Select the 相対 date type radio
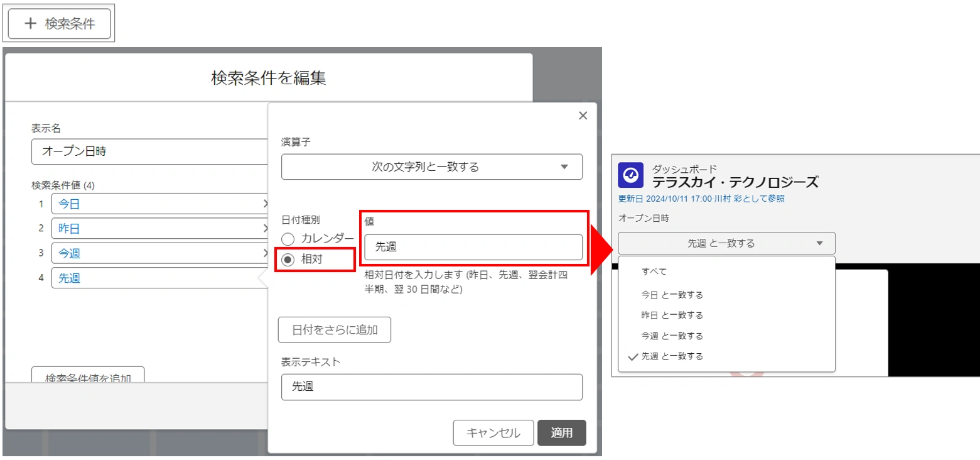Image resolution: width=980 pixels, height=460 pixels. (x=288, y=259)
